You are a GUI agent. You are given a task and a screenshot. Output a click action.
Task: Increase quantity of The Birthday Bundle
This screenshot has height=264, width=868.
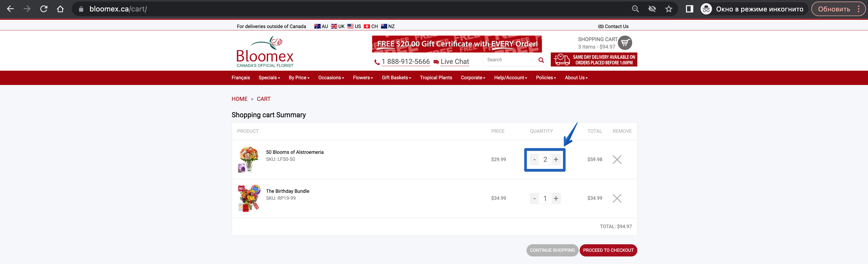[556, 199]
